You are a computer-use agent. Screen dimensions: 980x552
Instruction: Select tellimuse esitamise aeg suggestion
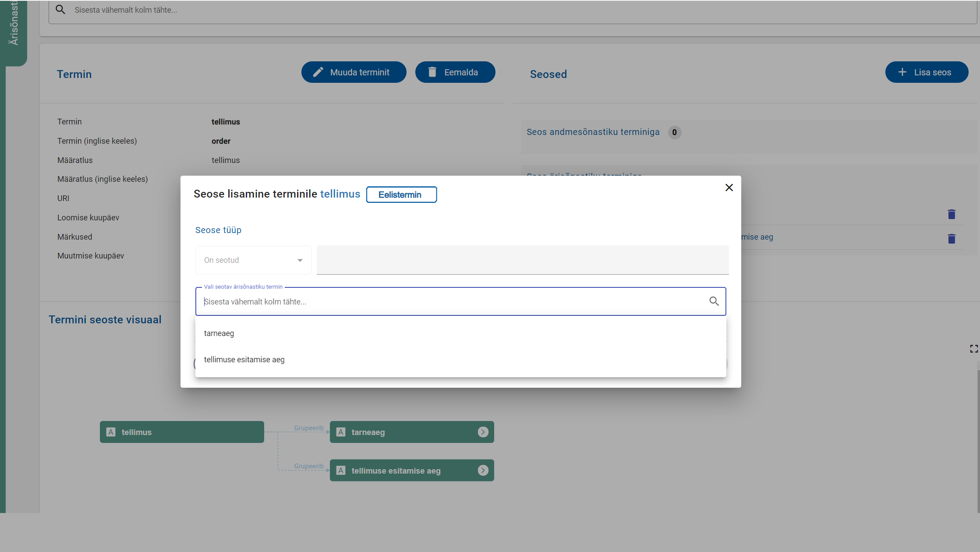point(244,360)
